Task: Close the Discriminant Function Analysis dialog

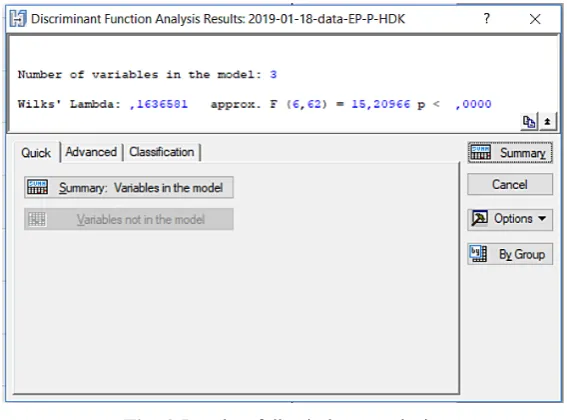Action: [x=535, y=19]
